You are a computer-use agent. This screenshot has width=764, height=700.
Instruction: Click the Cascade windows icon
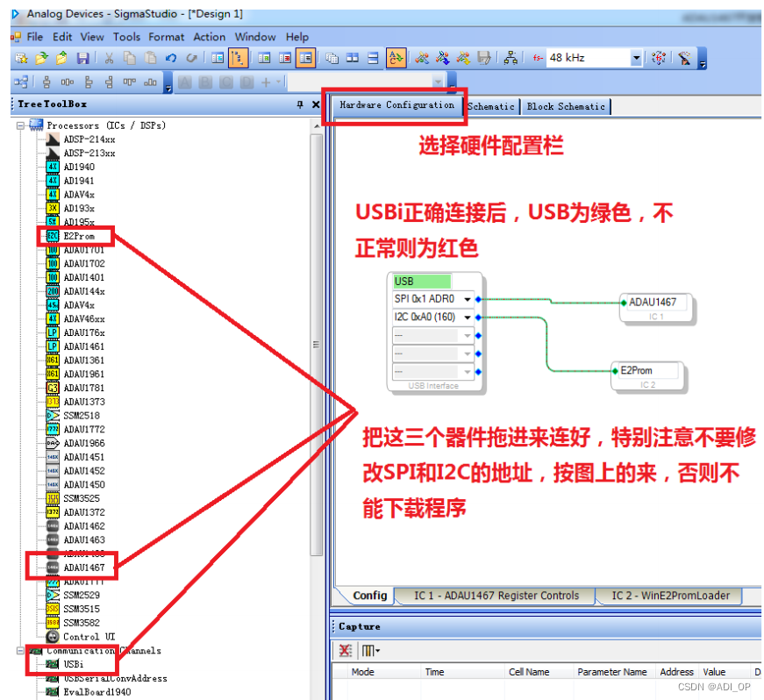(332, 59)
